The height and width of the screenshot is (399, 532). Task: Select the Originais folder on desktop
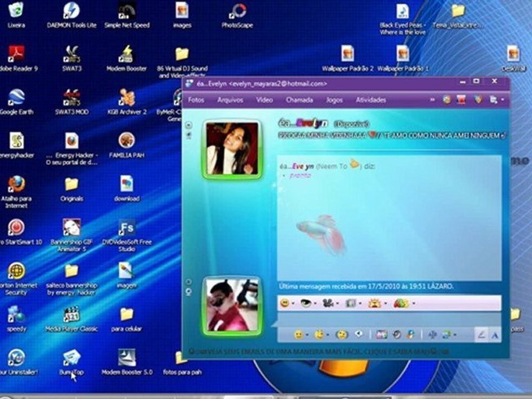71,190
